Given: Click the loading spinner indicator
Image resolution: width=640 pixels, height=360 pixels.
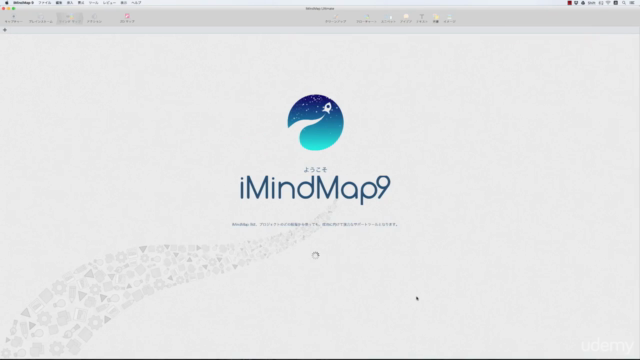Looking at the screenshot, I should [x=315, y=256].
